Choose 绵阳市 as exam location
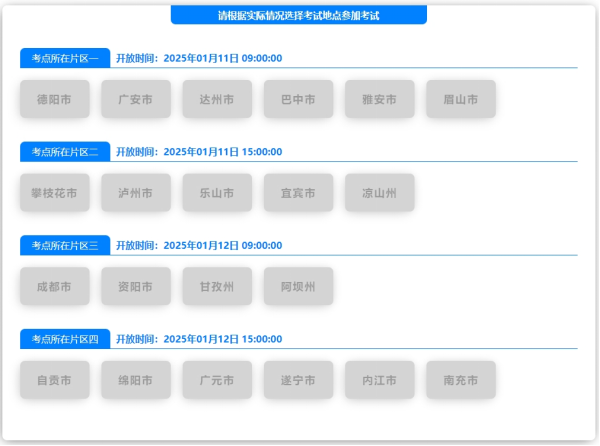The height and width of the screenshot is (446, 600). pos(136,380)
